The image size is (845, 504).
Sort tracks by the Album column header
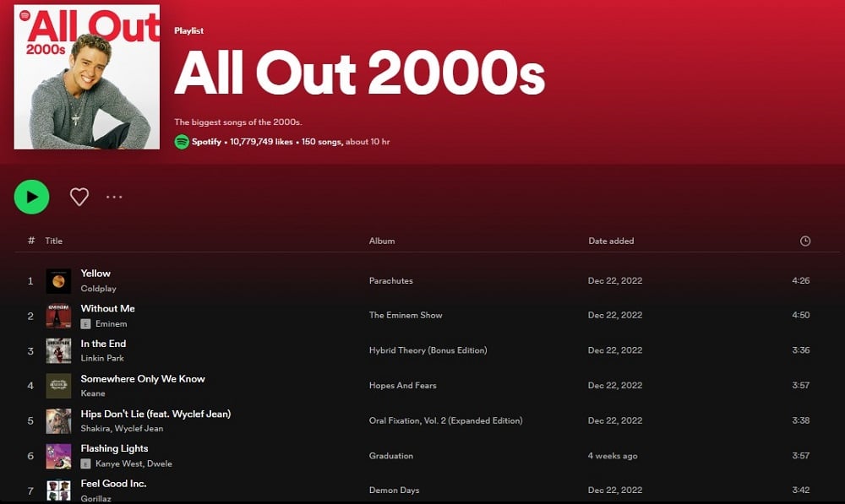pyautogui.click(x=382, y=241)
